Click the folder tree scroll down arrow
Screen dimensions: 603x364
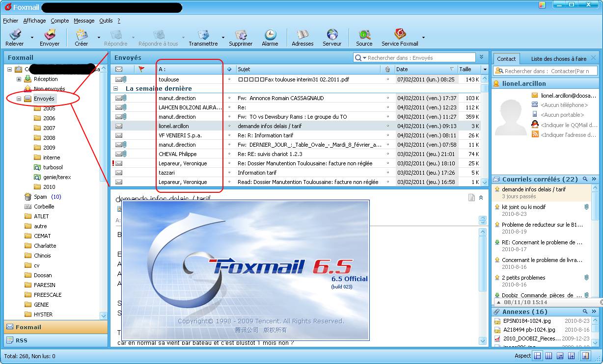point(103,316)
